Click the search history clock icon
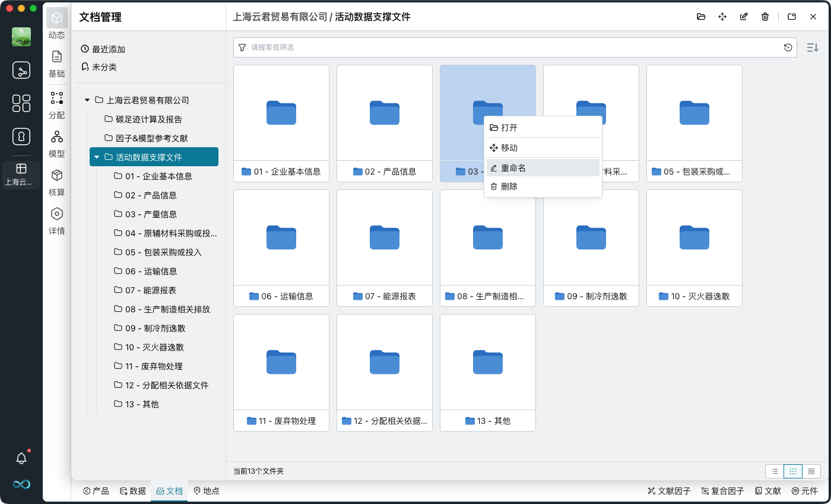This screenshot has width=831, height=504. pos(788,47)
